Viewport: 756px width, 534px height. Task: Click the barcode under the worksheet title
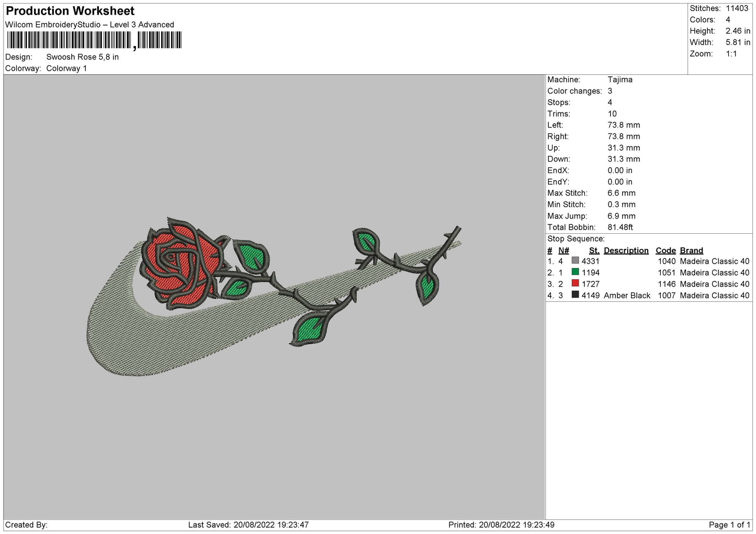[94, 41]
